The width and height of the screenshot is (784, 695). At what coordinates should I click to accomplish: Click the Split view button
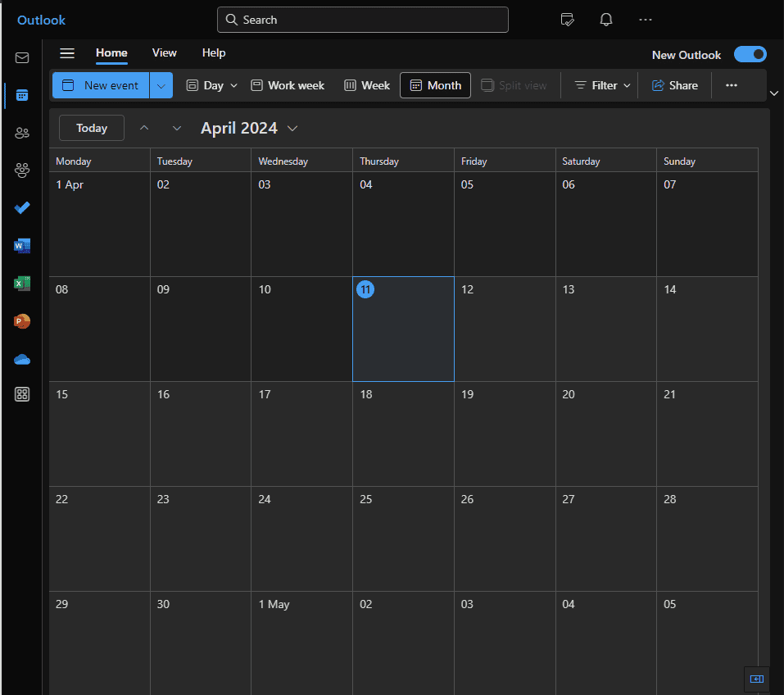[514, 85]
